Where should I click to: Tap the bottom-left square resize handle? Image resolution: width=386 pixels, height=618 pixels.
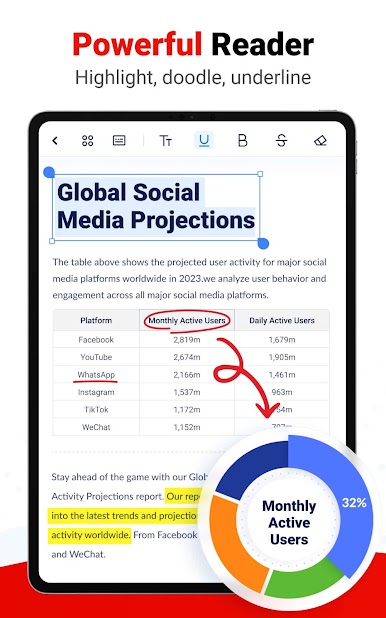(52, 241)
